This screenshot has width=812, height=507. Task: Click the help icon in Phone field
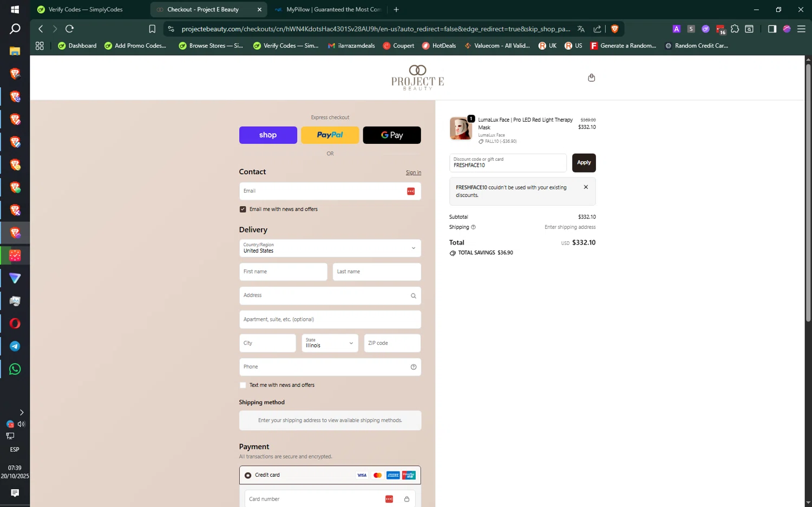(413, 367)
